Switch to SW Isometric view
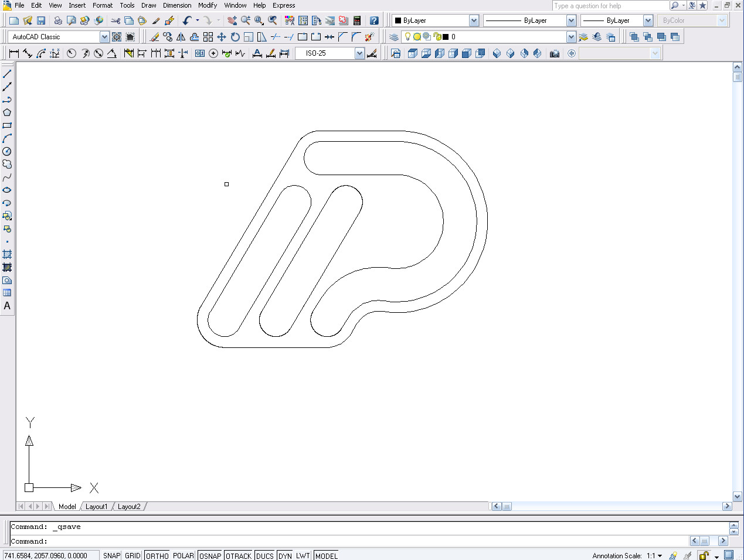The image size is (744, 560). (x=497, y=53)
